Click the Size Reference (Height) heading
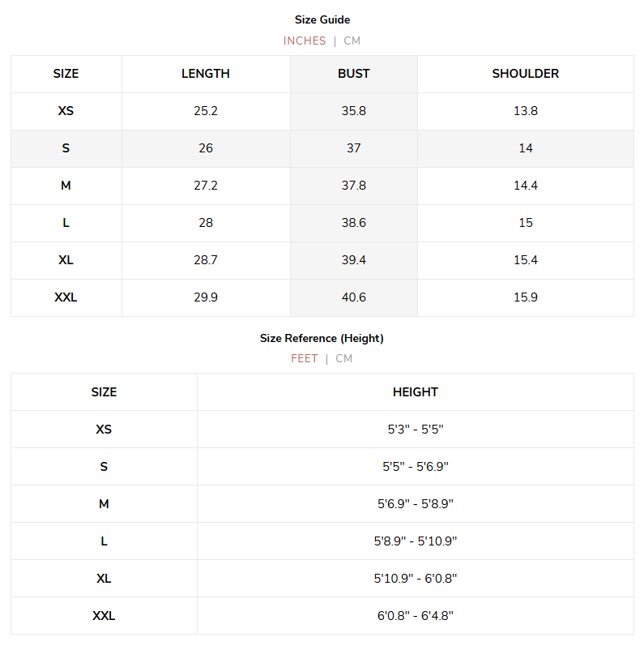The width and height of the screenshot is (644, 650). pos(322,338)
